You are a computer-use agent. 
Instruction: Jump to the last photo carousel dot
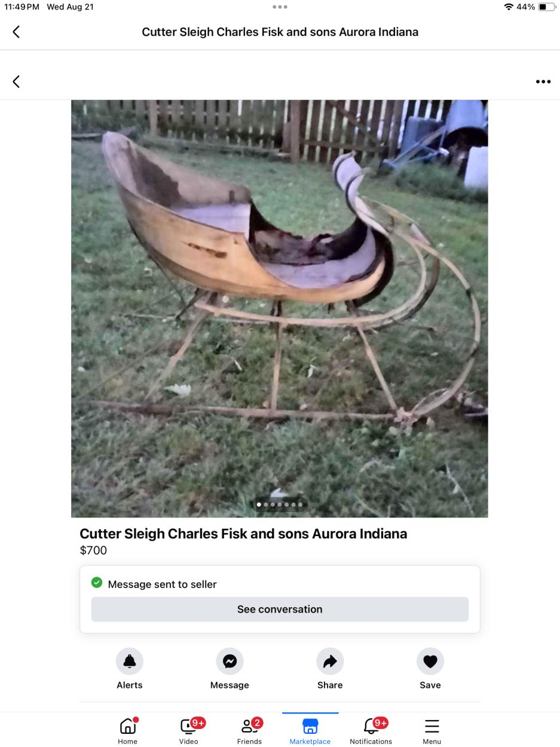pos(300,504)
